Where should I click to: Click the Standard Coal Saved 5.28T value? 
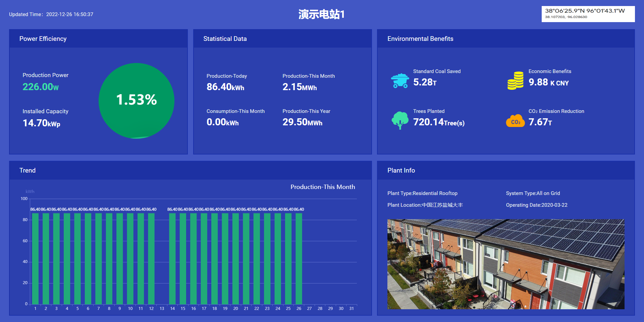tap(425, 82)
